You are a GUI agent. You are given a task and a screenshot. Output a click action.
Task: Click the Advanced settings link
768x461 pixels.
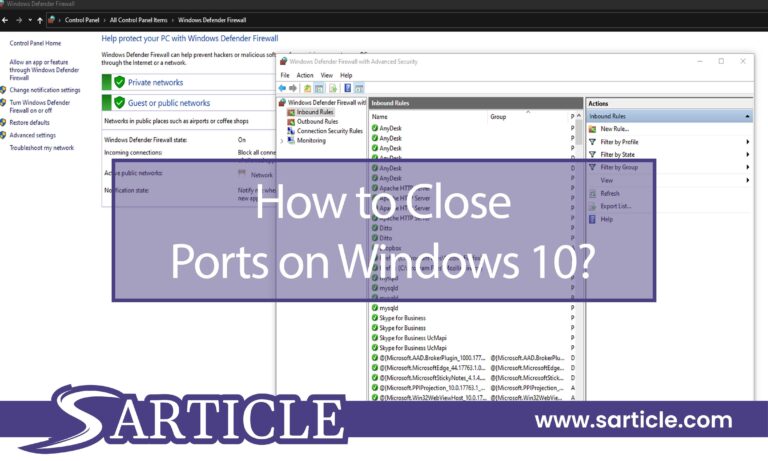pyautogui.click(x=32, y=135)
